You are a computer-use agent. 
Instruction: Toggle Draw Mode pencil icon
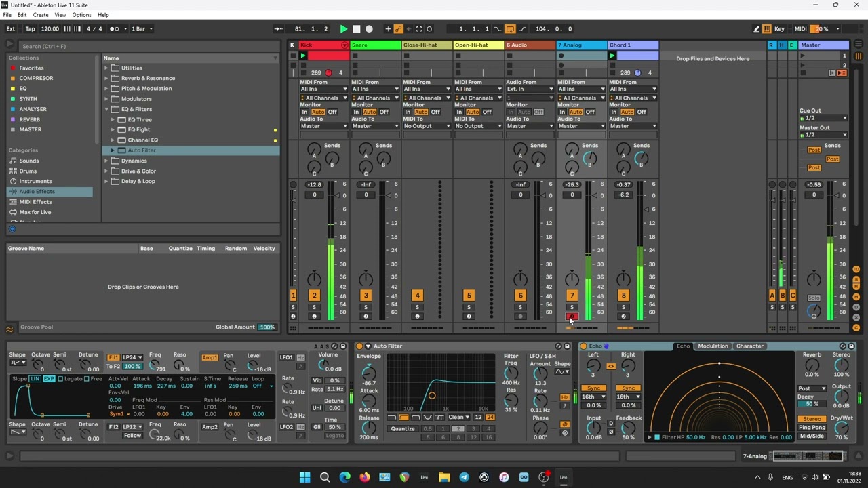(757, 29)
